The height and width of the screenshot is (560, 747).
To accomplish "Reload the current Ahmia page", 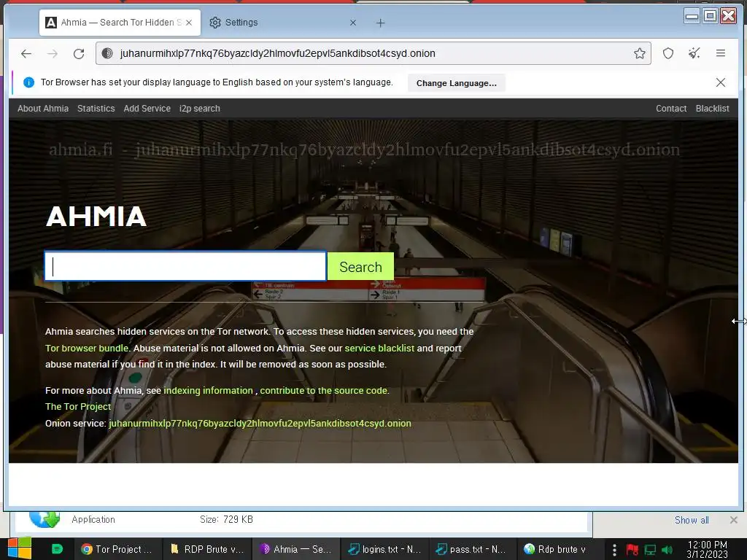I will pos(79,54).
